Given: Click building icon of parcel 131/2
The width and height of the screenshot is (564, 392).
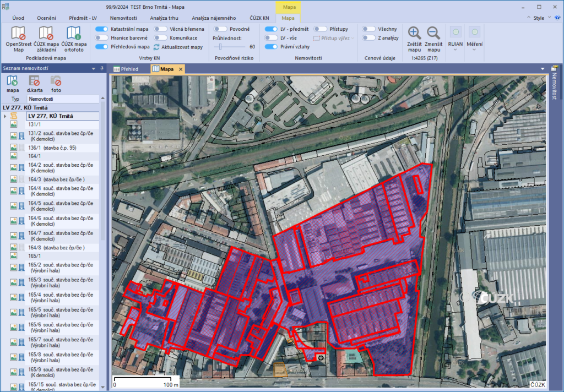Looking at the screenshot, I should 21,136.
